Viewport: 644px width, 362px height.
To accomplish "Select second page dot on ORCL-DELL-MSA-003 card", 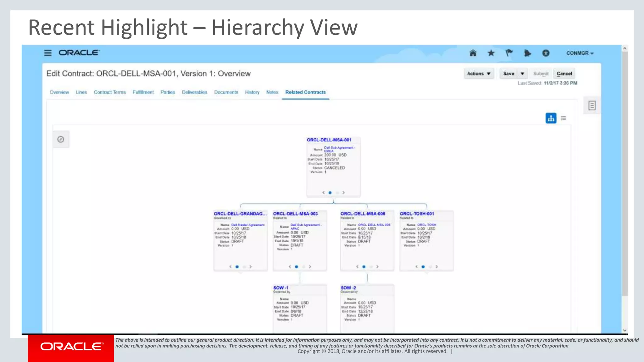I will [303, 266].
